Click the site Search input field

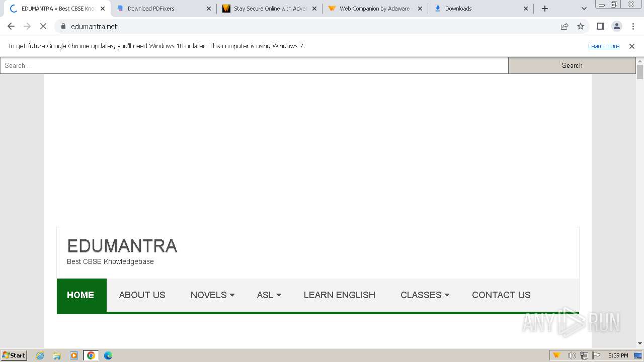pos(255,65)
